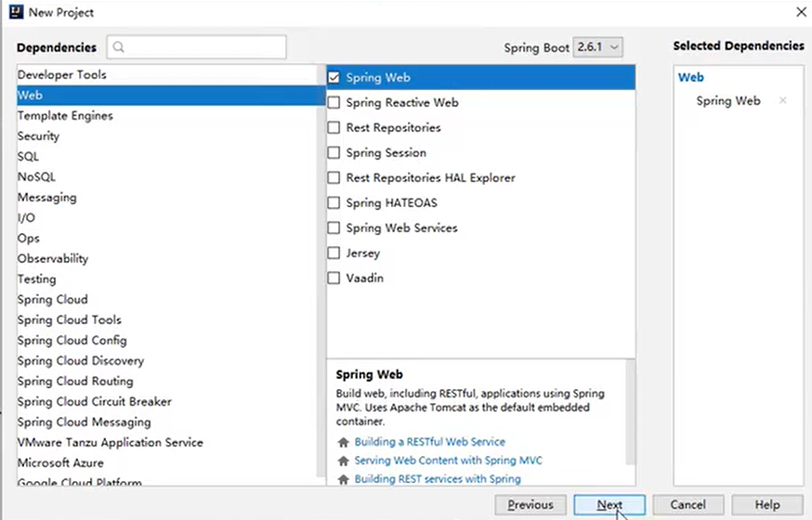The width and height of the screenshot is (812, 520).
Task: Open the Spring Boot version dropdown
Action: pyautogui.click(x=597, y=47)
